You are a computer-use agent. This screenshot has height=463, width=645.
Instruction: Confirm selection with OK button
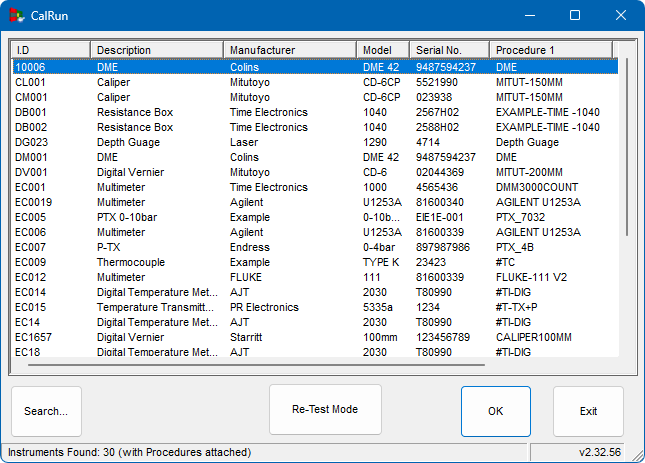tap(495, 411)
